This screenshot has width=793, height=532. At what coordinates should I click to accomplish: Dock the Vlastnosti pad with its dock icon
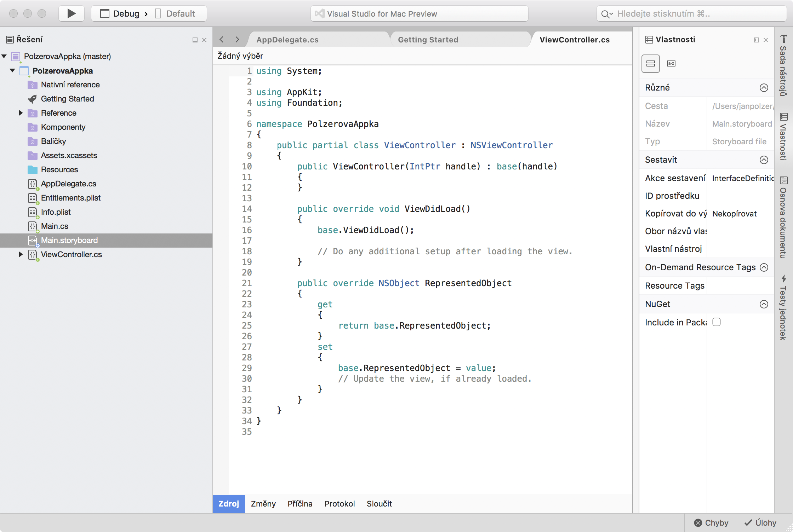[x=757, y=40]
